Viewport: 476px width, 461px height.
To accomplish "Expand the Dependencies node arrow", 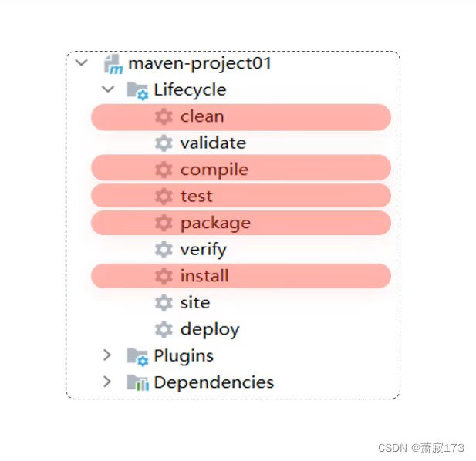I will click(x=107, y=382).
